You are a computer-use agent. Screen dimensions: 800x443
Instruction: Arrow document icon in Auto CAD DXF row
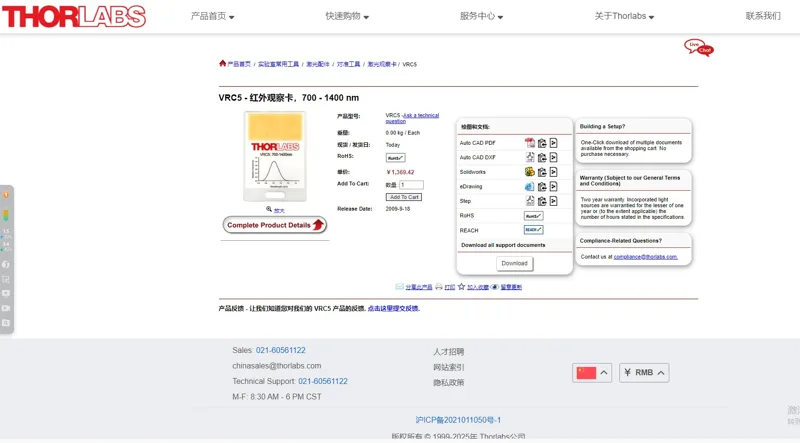pyautogui.click(x=554, y=157)
